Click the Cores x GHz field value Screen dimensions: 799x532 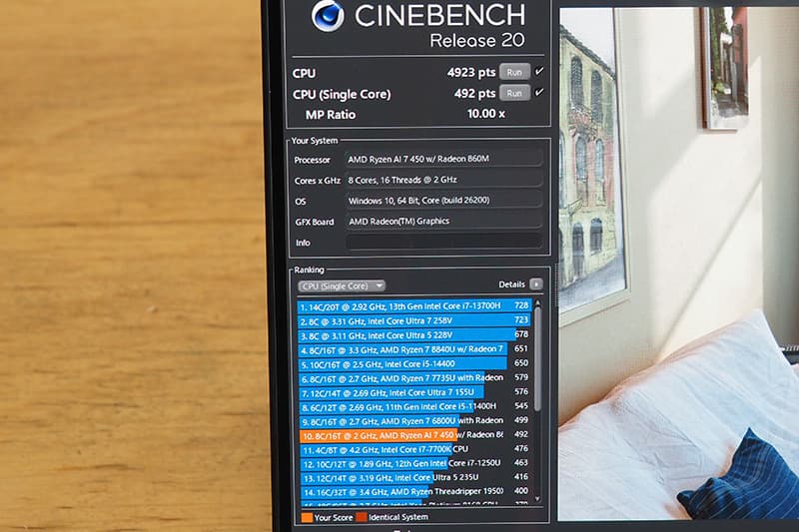(x=443, y=180)
